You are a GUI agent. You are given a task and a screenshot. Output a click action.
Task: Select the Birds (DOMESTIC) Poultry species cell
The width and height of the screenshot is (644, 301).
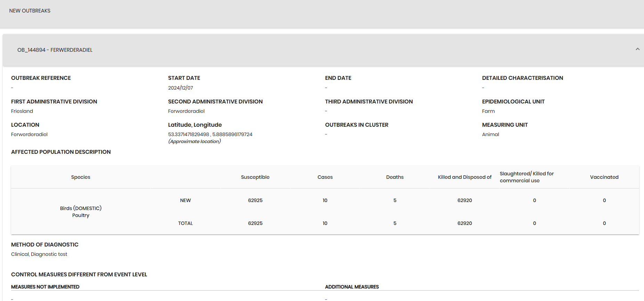click(81, 212)
